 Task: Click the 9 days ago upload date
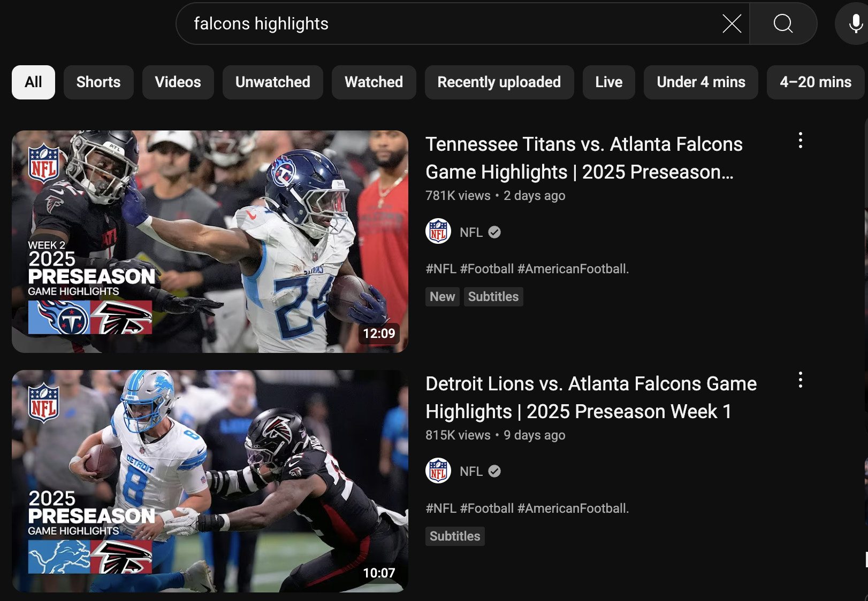535,435
